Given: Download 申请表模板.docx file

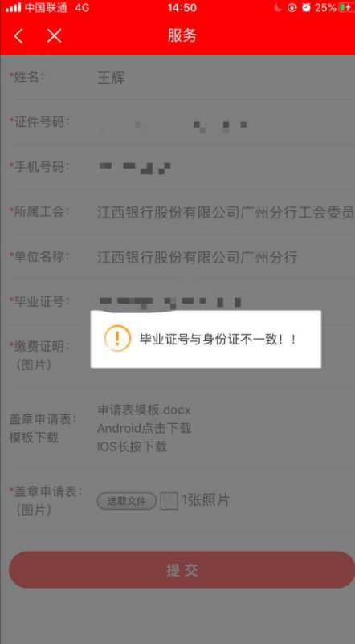Looking at the screenshot, I should 144,410.
